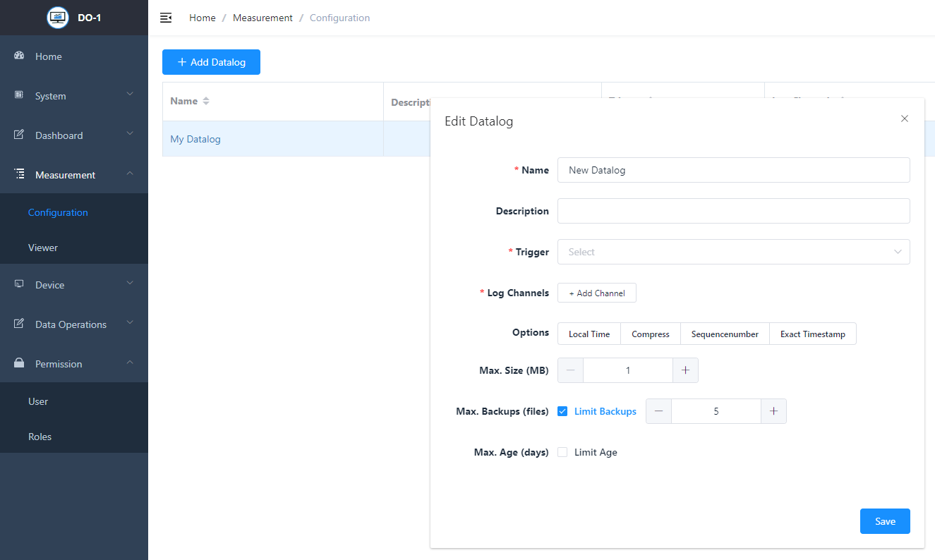Decrease Max. Size with minus button
Viewport: 935px width, 560px height.
click(x=570, y=370)
